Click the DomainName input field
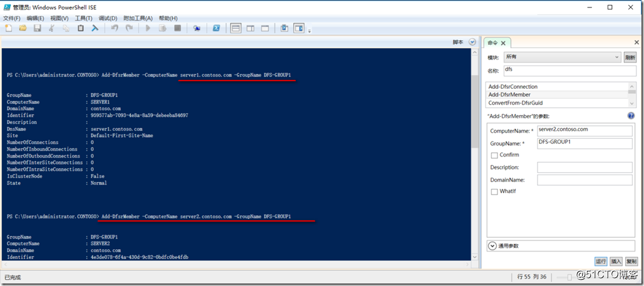644x286 pixels. pos(584,180)
